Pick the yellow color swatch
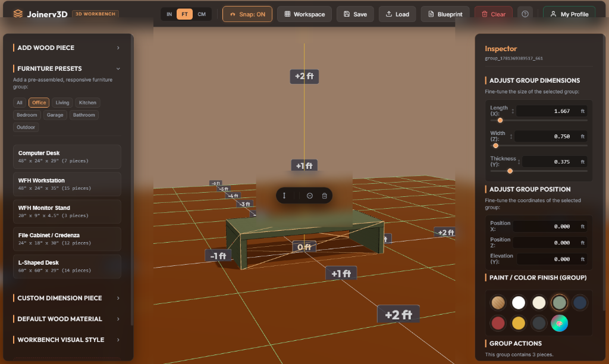 (x=519, y=323)
